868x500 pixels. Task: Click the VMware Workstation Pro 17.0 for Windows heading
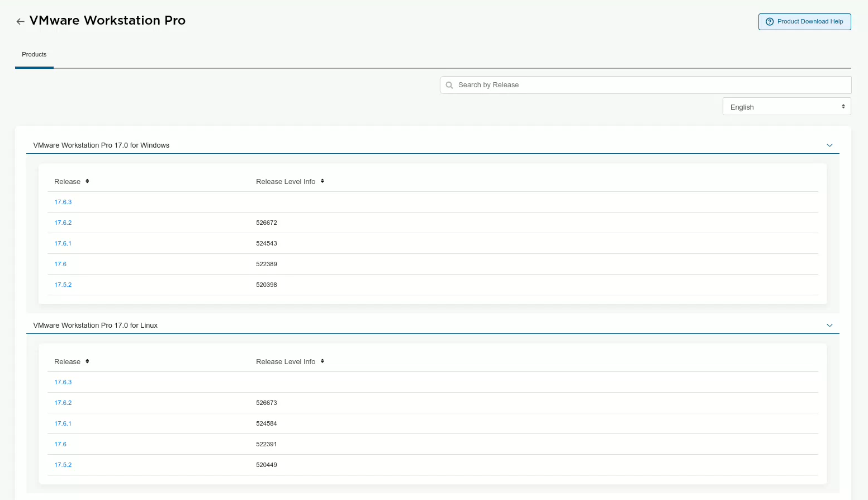point(101,145)
